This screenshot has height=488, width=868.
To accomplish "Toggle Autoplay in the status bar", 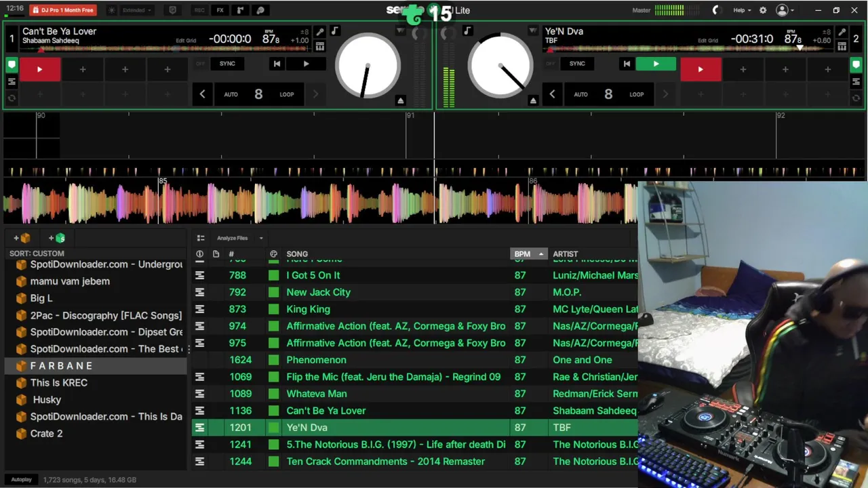I will pyautogui.click(x=21, y=480).
